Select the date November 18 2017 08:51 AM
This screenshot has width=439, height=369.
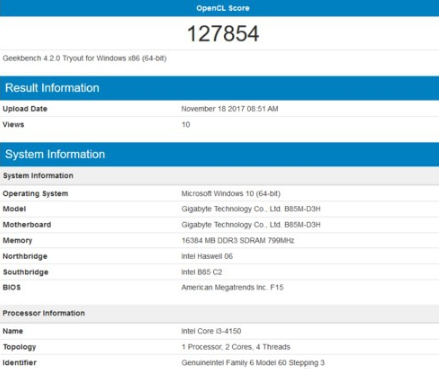[230, 109]
